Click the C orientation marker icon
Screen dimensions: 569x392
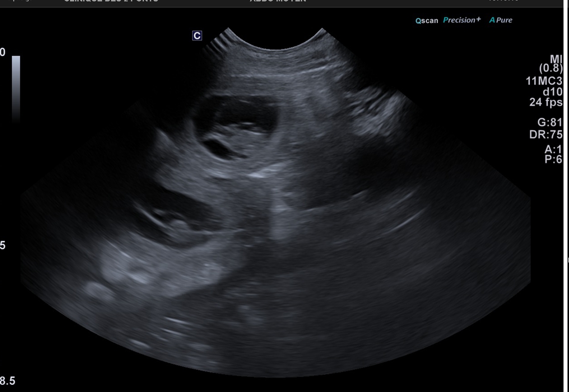click(x=197, y=35)
